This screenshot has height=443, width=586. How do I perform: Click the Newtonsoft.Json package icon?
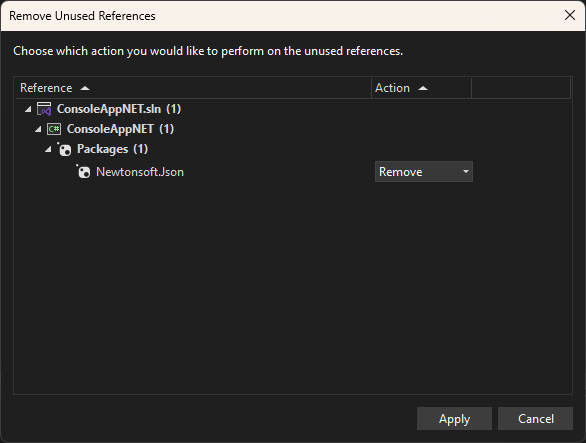pyautogui.click(x=83, y=172)
